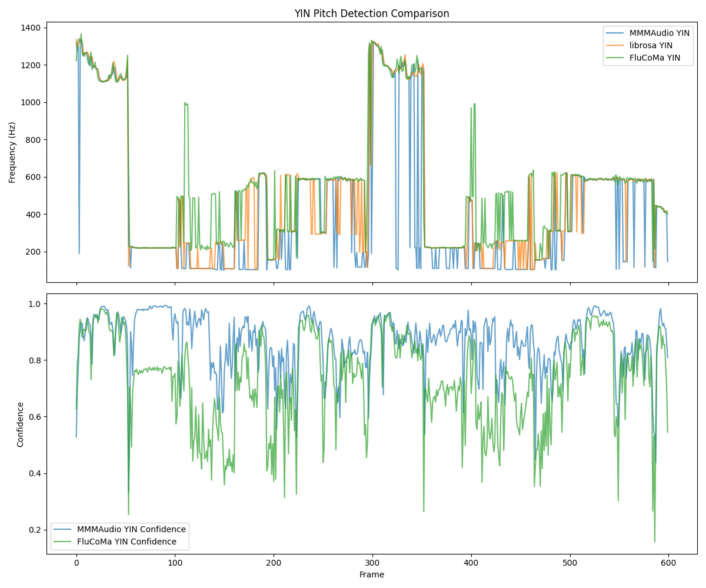This screenshot has width=706, height=588.
Task: Click the 300 tick on the frame axis
Action: pyautogui.click(x=372, y=563)
